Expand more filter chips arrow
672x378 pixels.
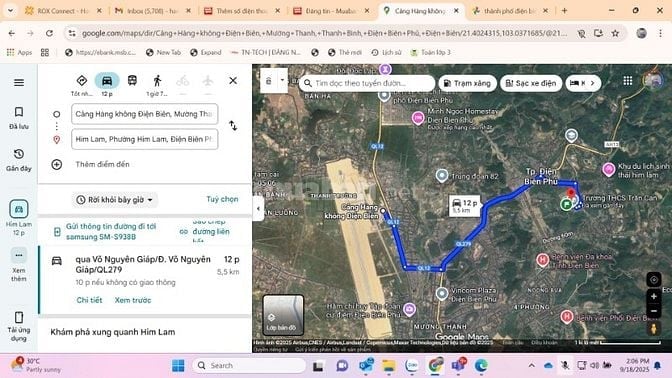593,83
